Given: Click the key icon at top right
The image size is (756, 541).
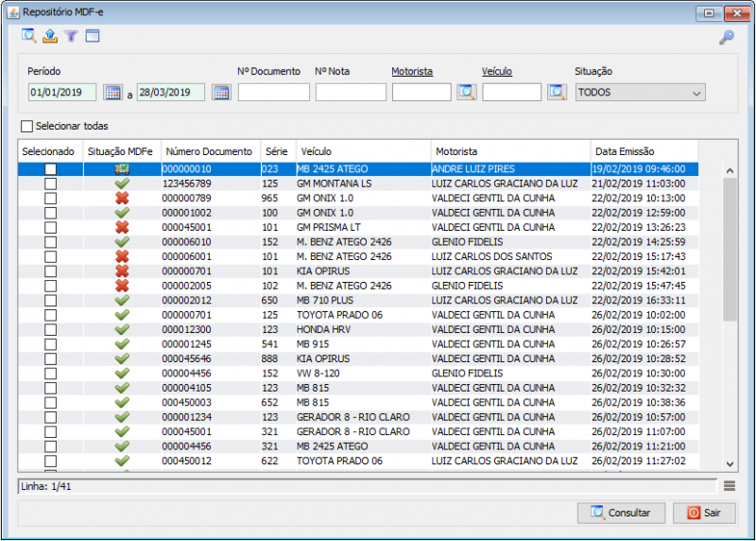Looking at the screenshot, I should pos(726,37).
